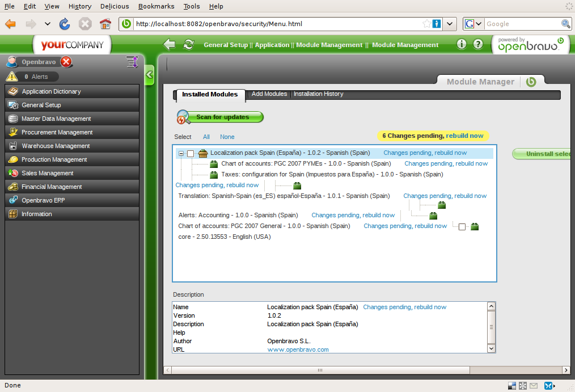Click the Alerts: Accounting module row

click(x=238, y=215)
